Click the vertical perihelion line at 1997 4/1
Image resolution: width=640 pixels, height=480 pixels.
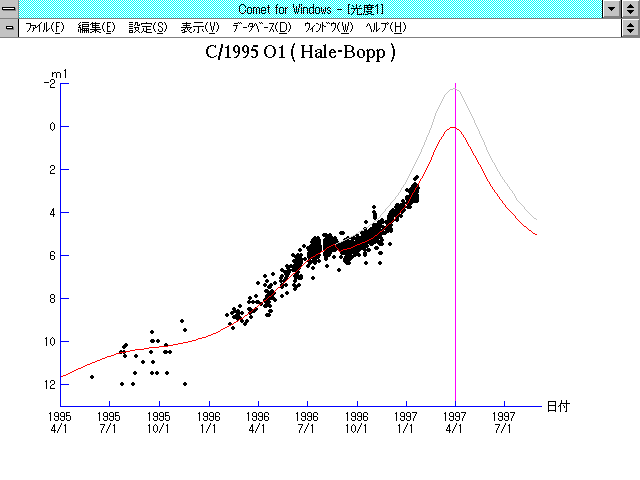tap(455, 250)
